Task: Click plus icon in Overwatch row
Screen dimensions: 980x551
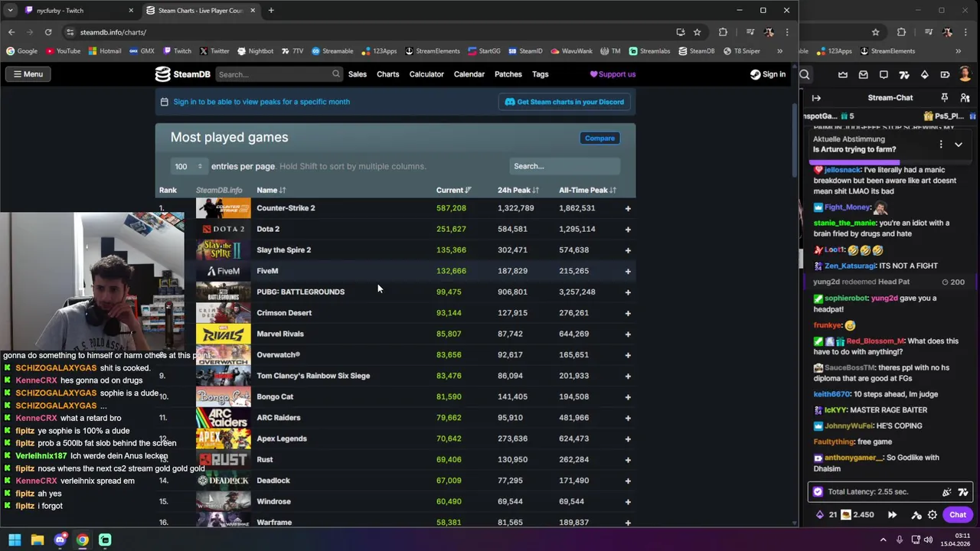Action: [x=628, y=355]
